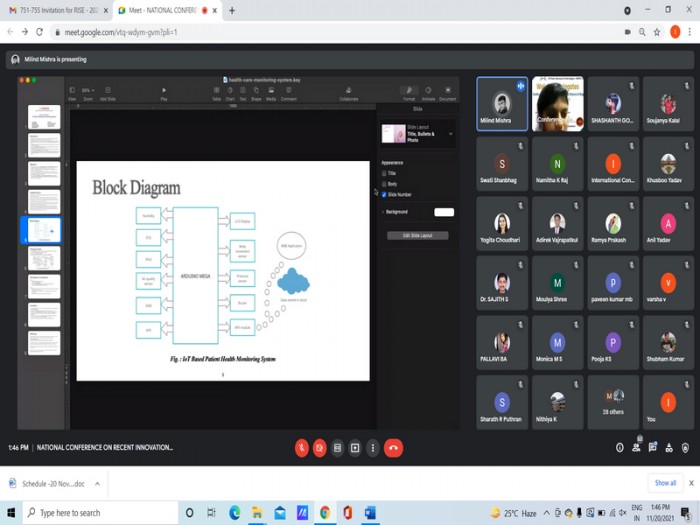Click Show all downloads button
The image size is (700, 525).
666,483
